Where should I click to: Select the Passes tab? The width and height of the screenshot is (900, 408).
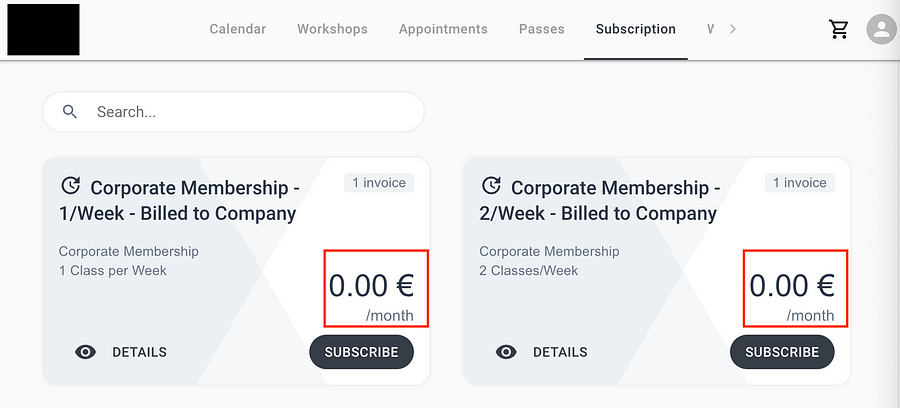(x=542, y=29)
